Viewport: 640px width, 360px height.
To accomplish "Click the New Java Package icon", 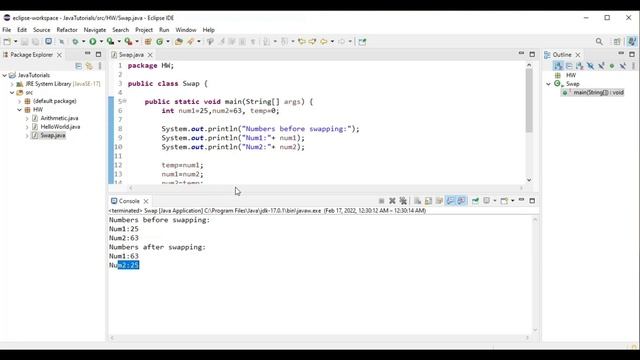I will (148, 42).
